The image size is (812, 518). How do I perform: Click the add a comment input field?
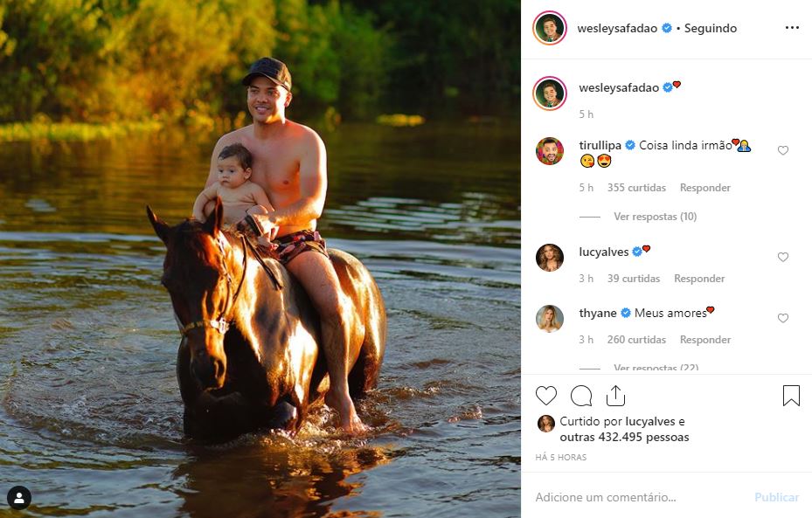(638, 497)
